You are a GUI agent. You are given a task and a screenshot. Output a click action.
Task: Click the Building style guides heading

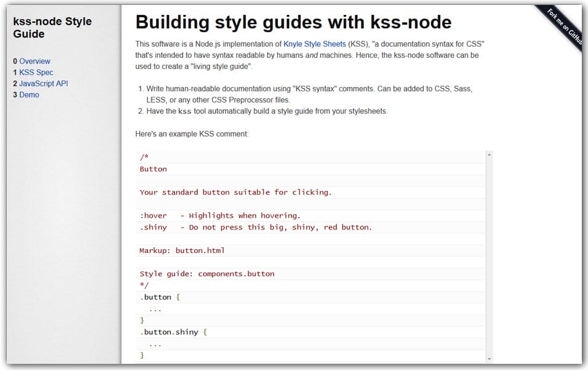coord(293,22)
